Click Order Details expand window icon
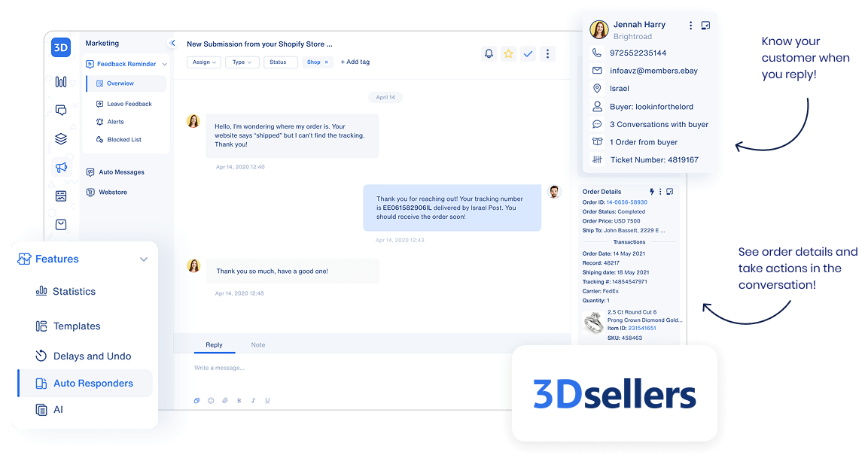Viewport: 868px width, 461px height. [x=670, y=192]
